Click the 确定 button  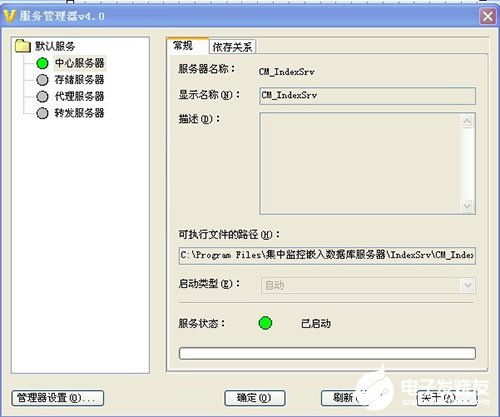coord(255,398)
